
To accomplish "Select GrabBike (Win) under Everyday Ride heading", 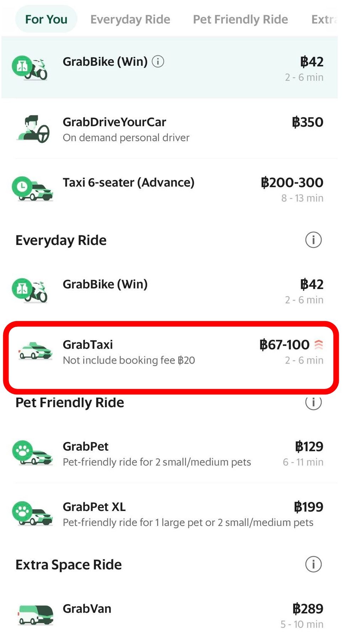I will pos(171,291).
